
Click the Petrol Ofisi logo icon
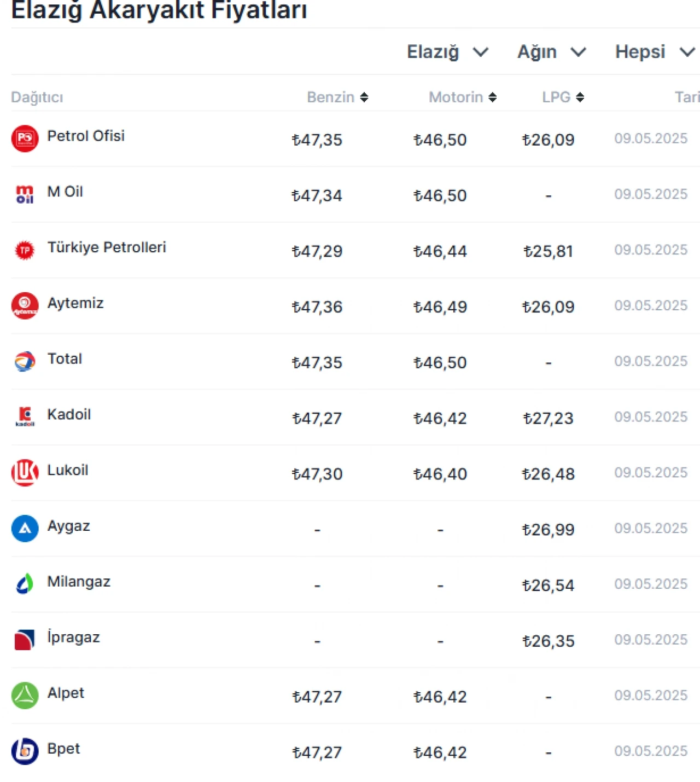(25, 138)
